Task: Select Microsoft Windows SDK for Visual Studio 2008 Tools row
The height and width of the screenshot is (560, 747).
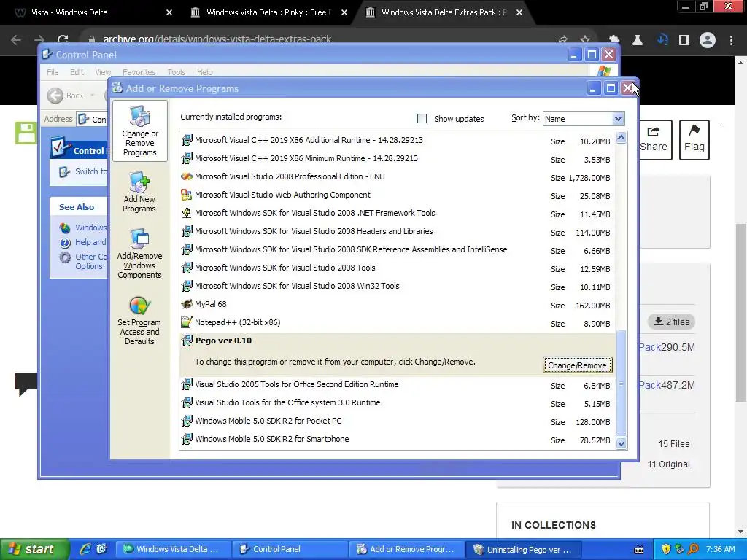Action: pyautogui.click(x=398, y=268)
